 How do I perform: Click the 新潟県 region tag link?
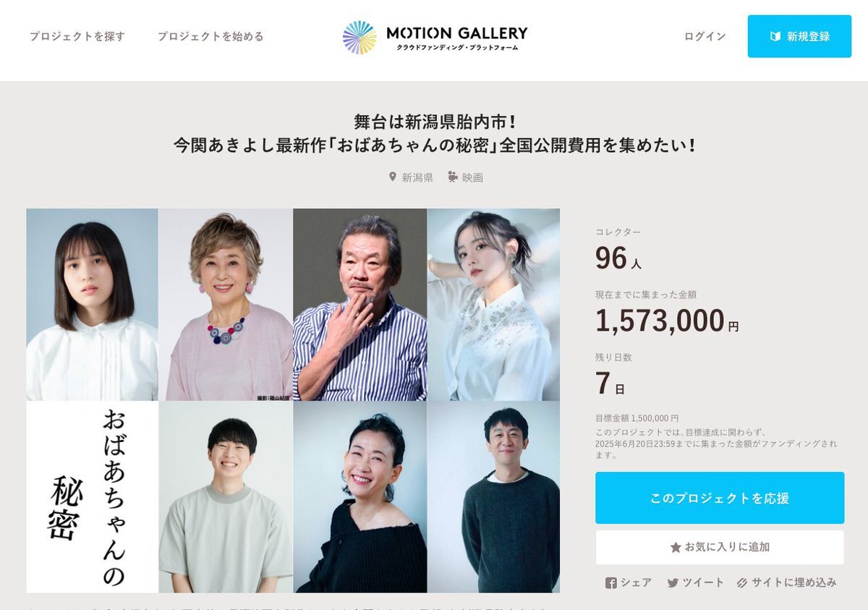click(x=417, y=177)
